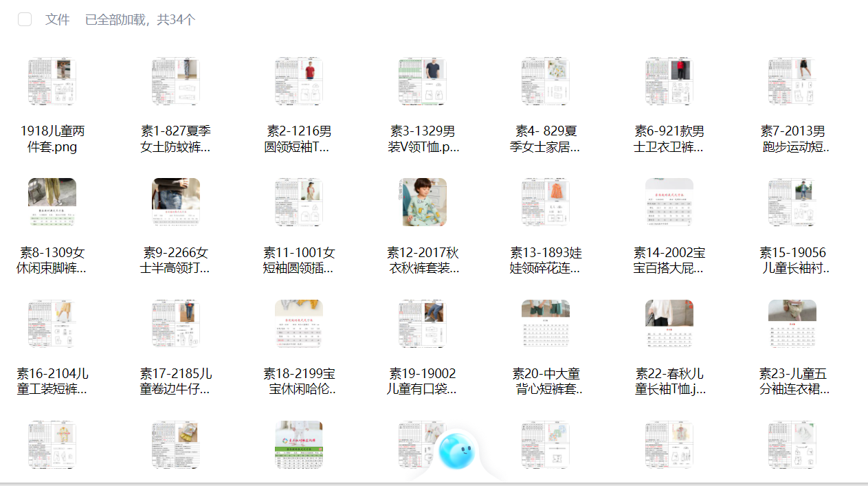
Task: Click the 素18-2199宝宝休闲哈伦 file name
Action: coord(299,382)
